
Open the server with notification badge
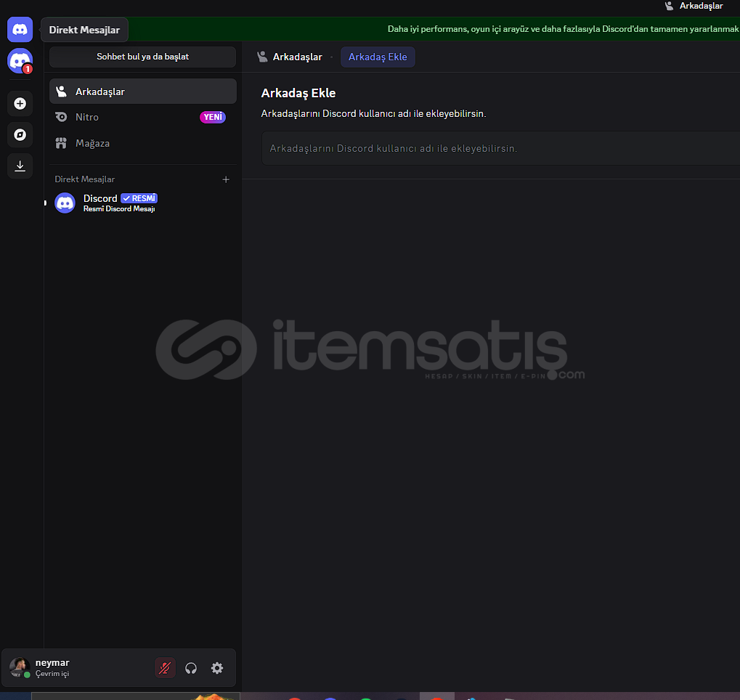[x=20, y=61]
